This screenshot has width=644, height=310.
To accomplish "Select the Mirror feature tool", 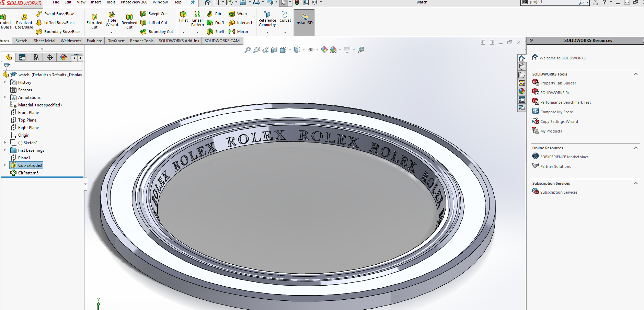I will click(x=238, y=32).
